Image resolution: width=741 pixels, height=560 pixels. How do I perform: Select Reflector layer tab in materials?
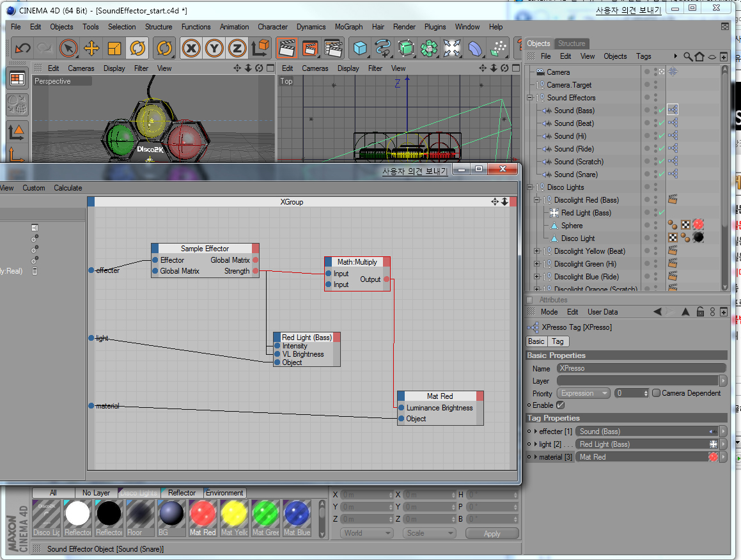182,493
